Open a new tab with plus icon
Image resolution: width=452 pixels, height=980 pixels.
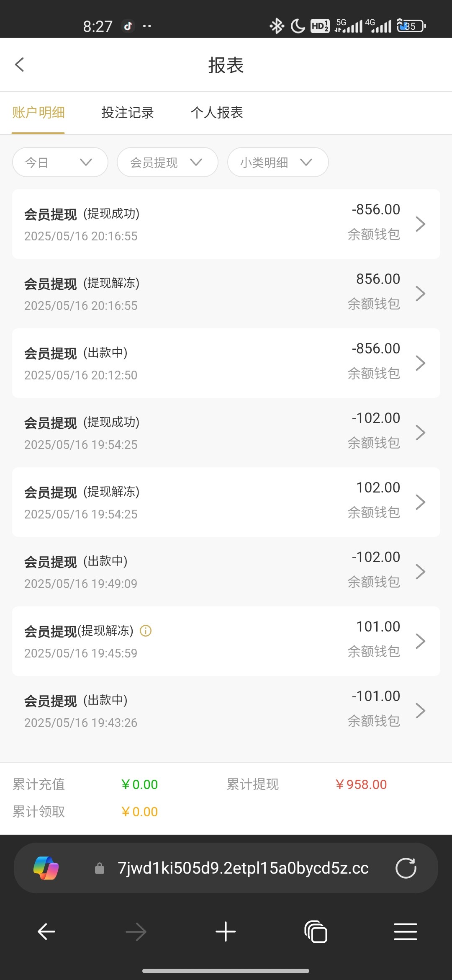tap(226, 932)
